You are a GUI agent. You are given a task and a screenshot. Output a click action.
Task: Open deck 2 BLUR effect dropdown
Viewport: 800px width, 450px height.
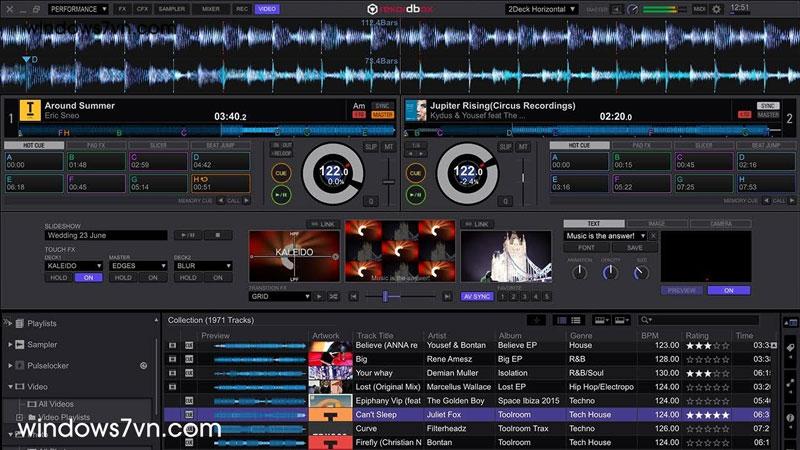203,266
